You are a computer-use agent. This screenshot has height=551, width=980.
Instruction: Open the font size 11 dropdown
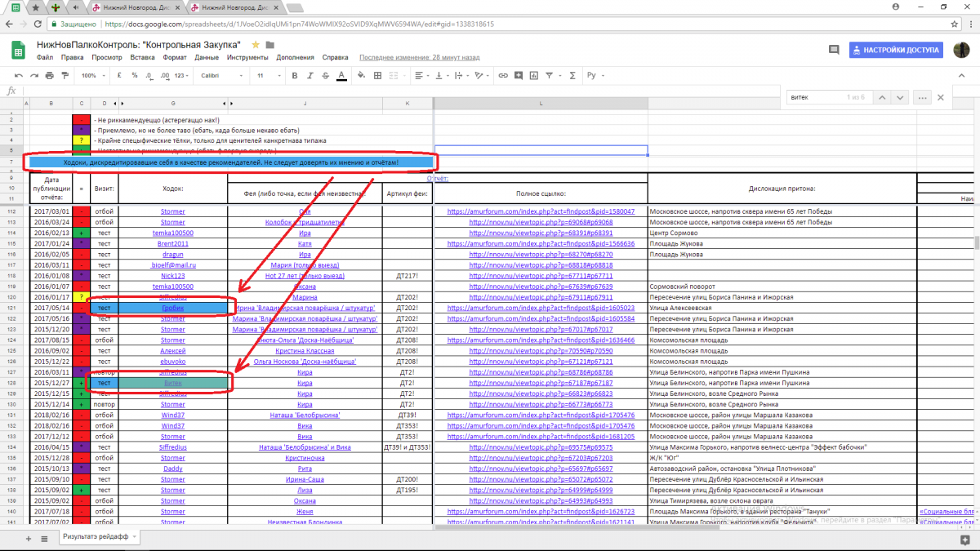pos(265,75)
